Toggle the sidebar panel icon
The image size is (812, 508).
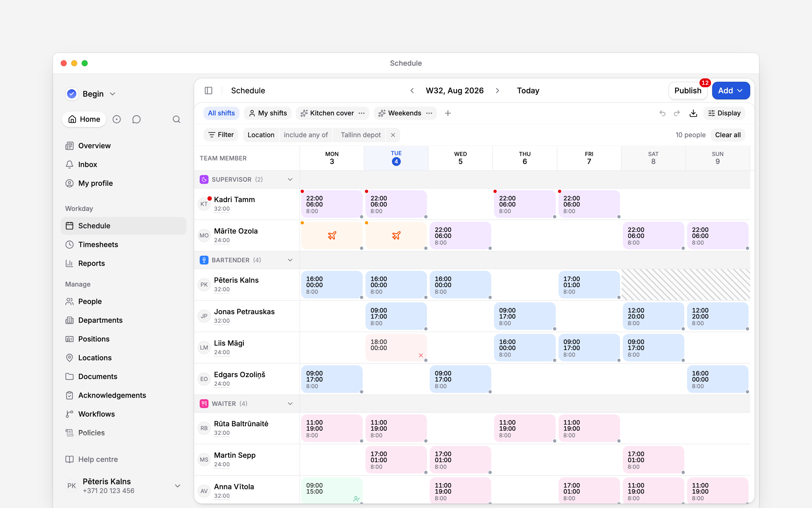[208, 91]
